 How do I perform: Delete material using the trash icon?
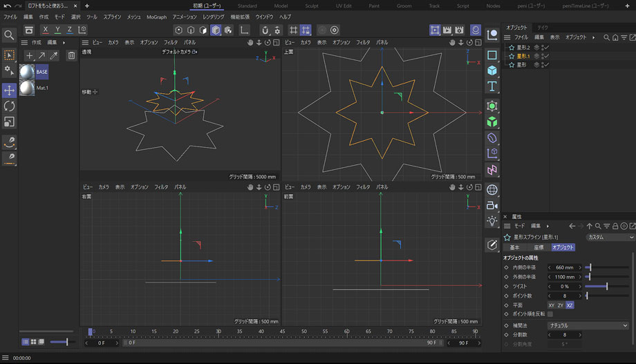71,55
